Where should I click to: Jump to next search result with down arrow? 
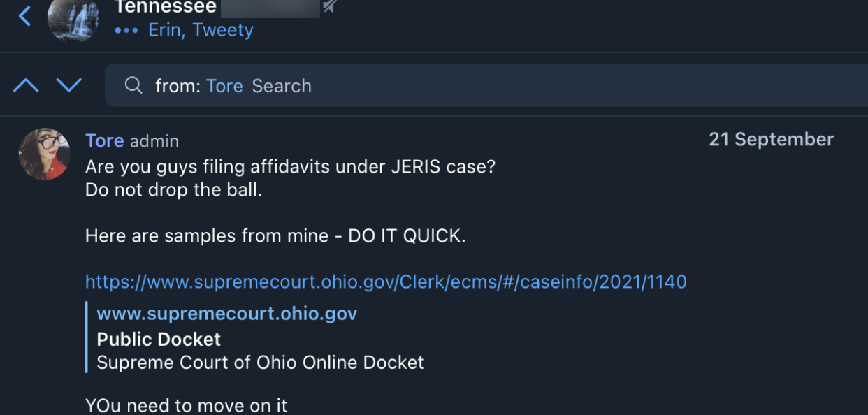[68, 85]
